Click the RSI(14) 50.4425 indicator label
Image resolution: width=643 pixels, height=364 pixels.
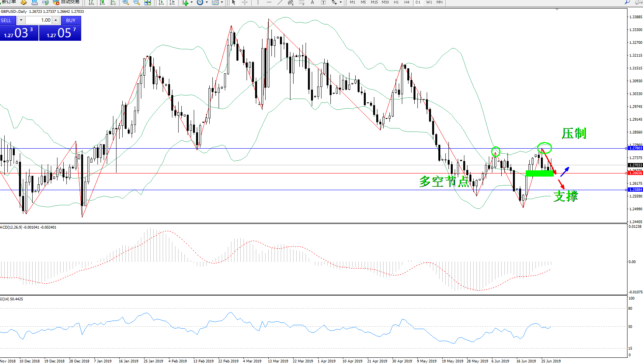point(12,299)
